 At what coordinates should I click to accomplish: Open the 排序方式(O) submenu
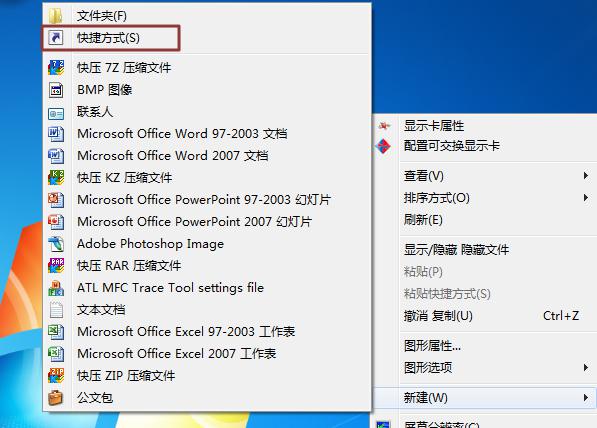485,198
